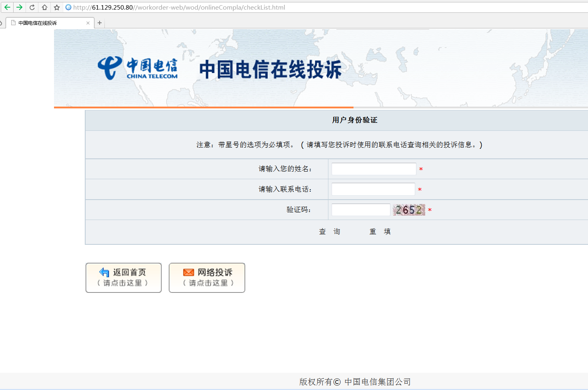Click the 请输入联系电话 label
The image size is (588, 390).
click(285, 189)
